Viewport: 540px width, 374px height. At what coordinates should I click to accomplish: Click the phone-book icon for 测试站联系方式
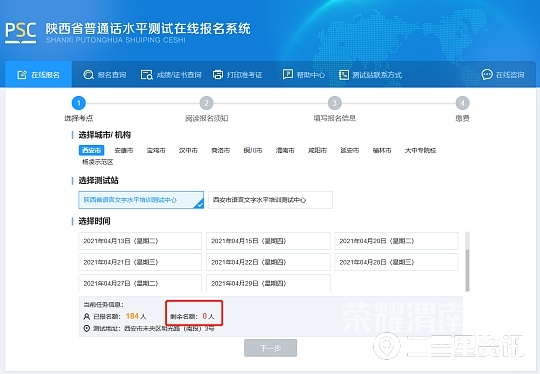pyautogui.click(x=343, y=75)
